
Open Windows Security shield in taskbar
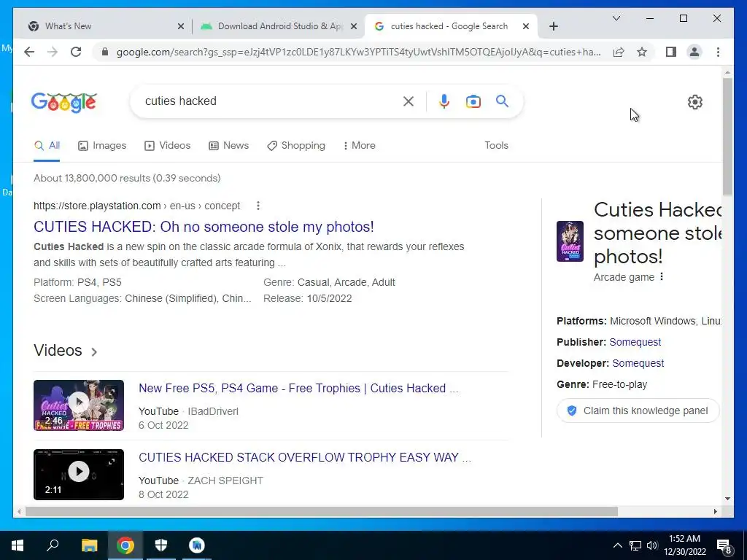point(161,545)
